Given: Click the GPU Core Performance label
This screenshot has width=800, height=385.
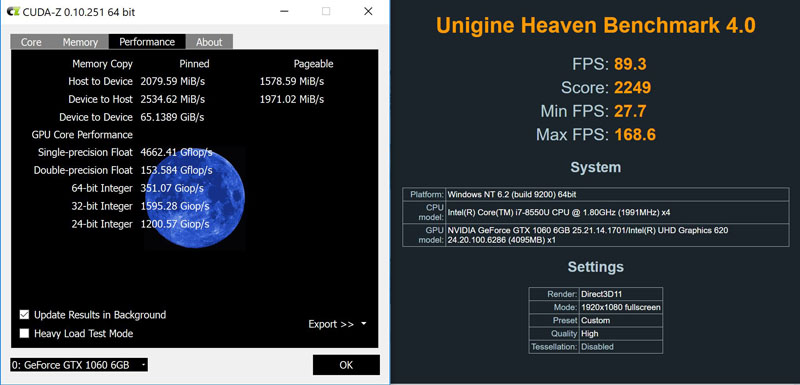Looking at the screenshot, I should point(82,135).
